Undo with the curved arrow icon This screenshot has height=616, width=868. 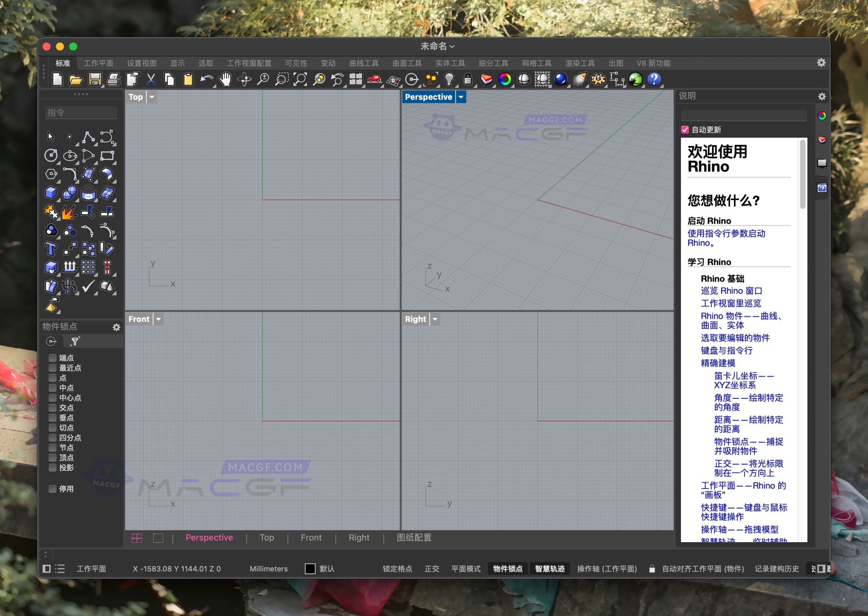206,79
